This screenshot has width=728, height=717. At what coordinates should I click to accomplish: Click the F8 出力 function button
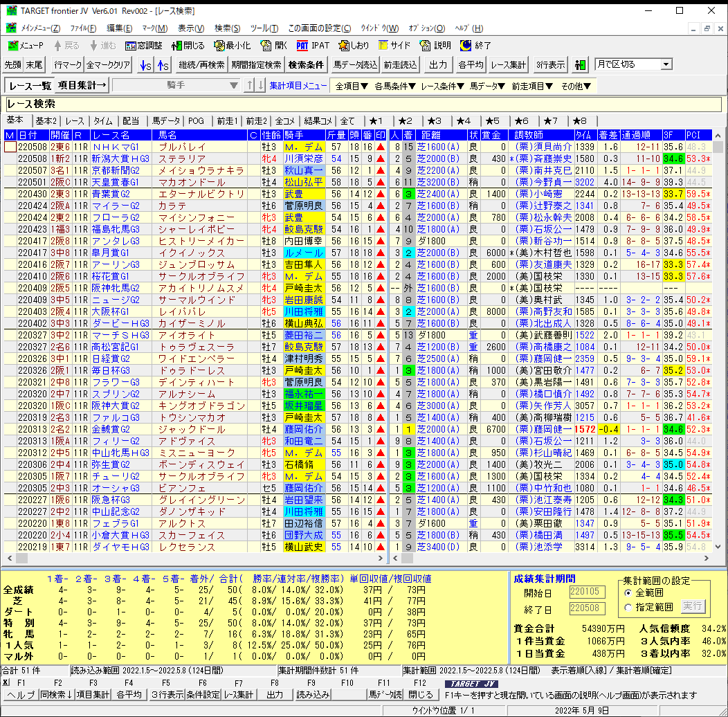click(275, 695)
